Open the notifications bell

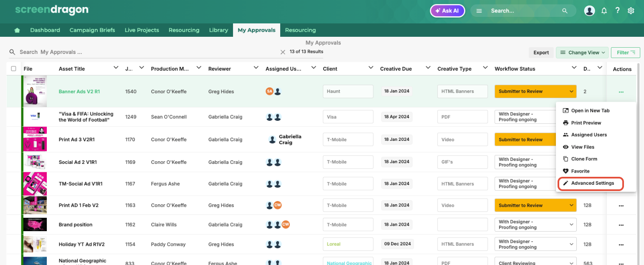(x=604, y=11)
